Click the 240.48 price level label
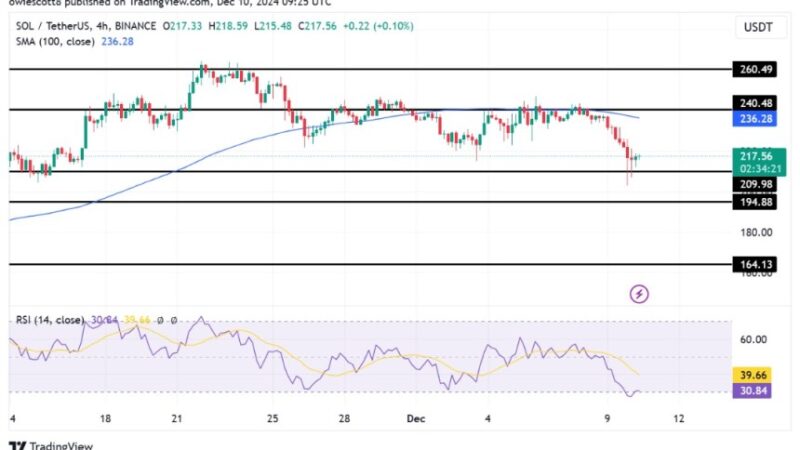The height and width of the screenshot is (450, 800). point(755,103)
